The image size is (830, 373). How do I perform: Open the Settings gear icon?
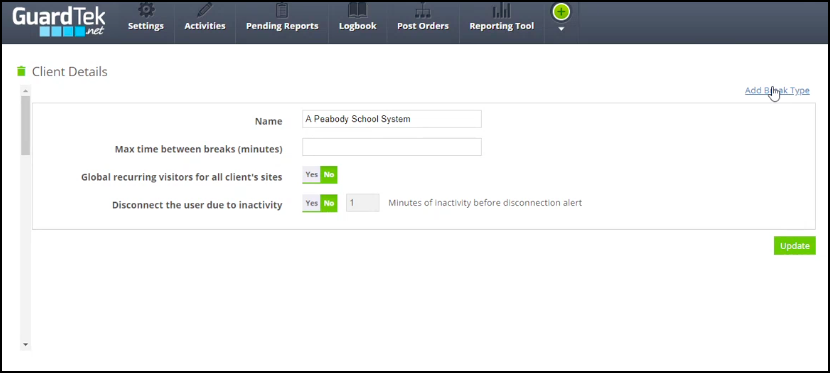146,10
